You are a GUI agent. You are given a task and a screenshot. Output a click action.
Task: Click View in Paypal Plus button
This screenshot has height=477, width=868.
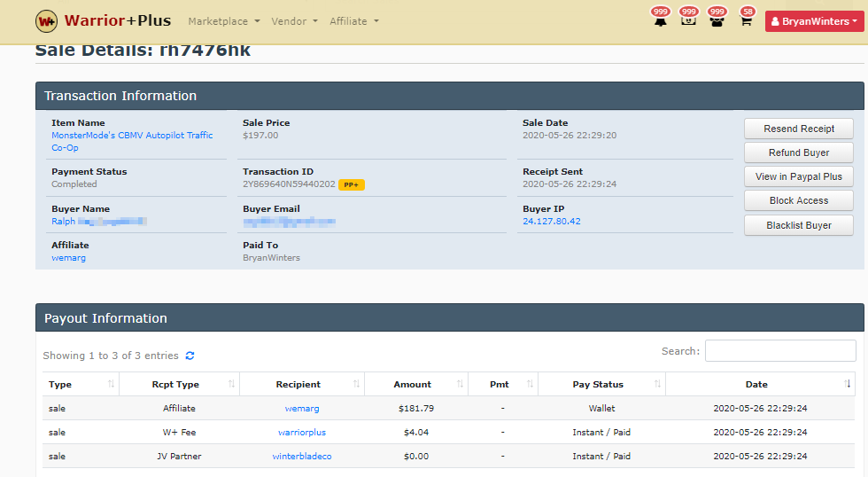point(799,176)
